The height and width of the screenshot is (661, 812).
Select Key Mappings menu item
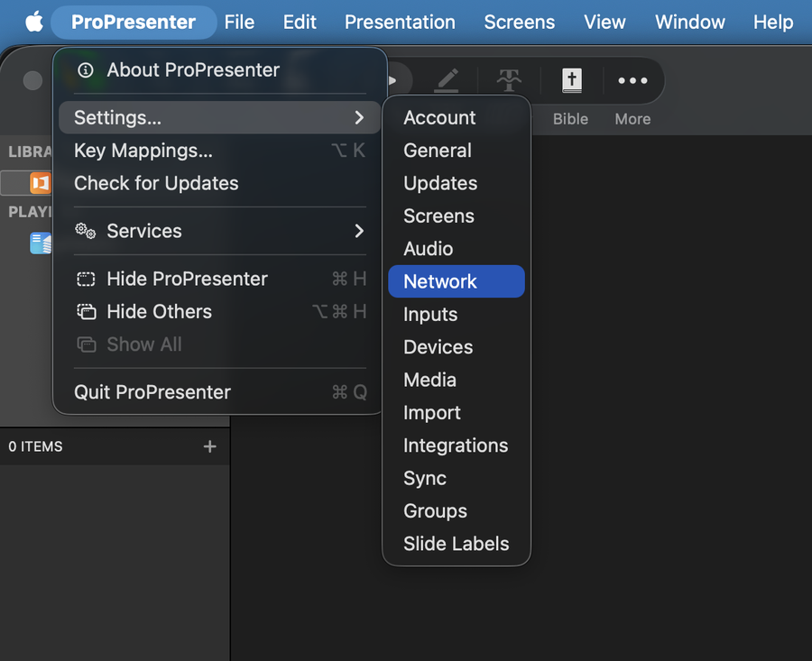(220, 151)
